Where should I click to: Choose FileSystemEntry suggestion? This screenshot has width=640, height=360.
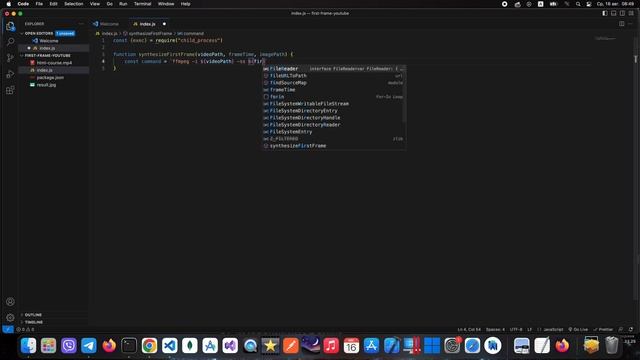[334, 132]
